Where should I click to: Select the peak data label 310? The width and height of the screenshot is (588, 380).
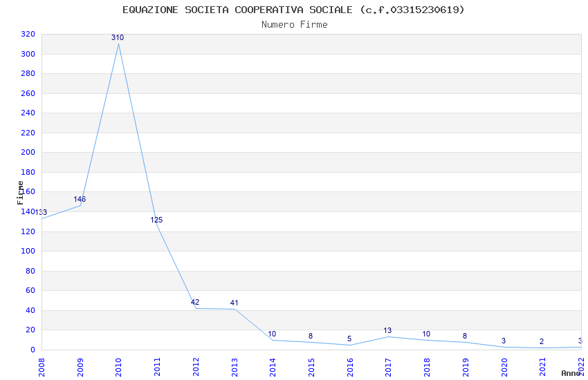[x=118, y=37]
